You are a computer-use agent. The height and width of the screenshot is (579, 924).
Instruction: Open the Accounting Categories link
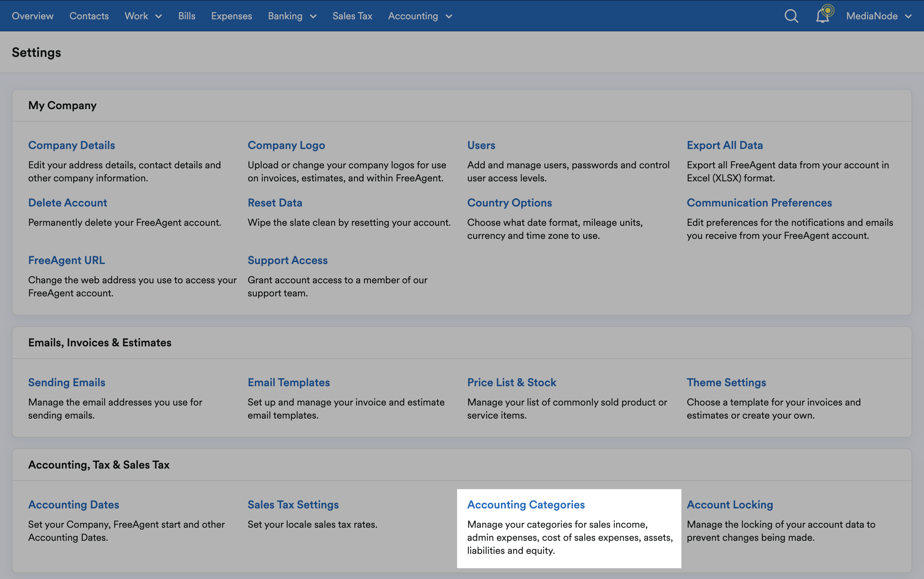point(526,504)
